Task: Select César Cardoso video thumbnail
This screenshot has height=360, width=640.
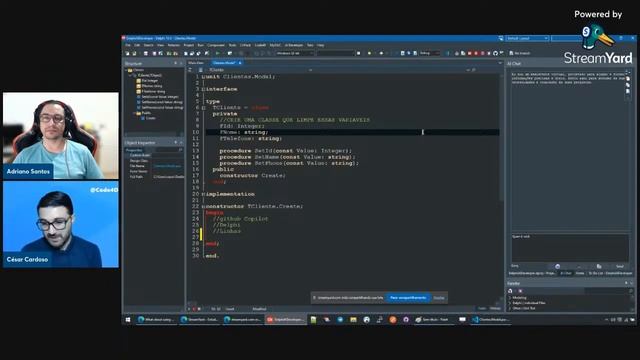Action: coord(61,224)
